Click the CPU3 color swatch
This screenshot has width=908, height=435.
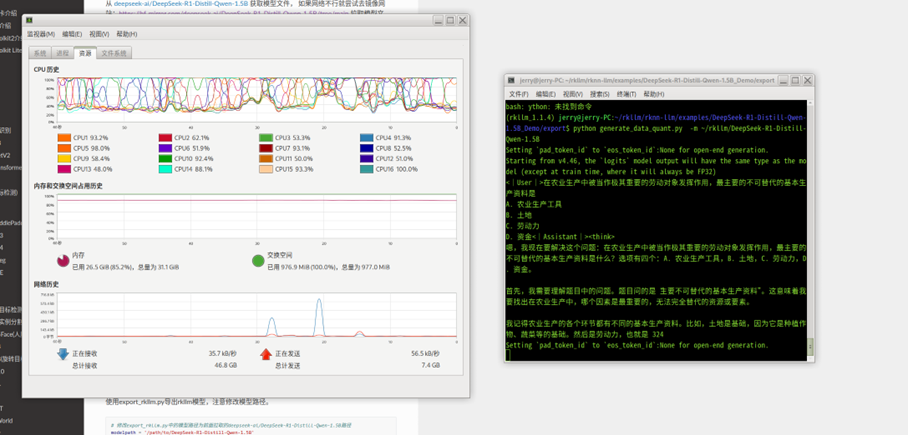click(x=266, y=138)
